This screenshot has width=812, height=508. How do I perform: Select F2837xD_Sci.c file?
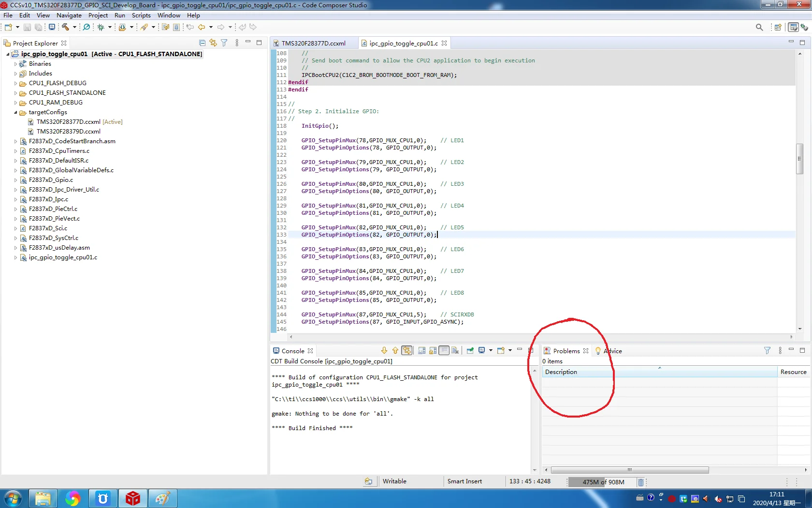(x=48, y=228)
